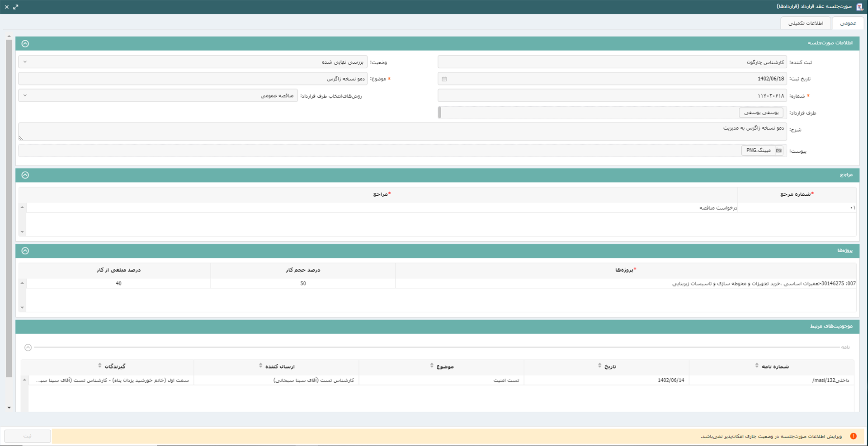Click the form icon beside the window title

(859, 7)
